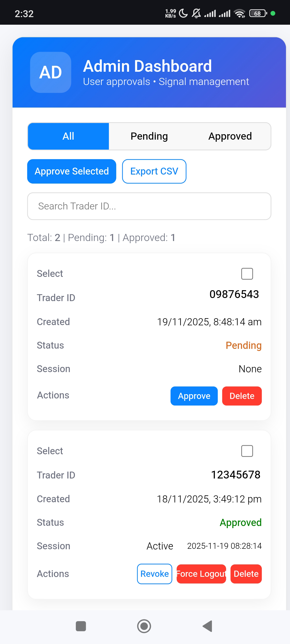
Task: Approve the pending trader 09876543
Action: [194, 396]
